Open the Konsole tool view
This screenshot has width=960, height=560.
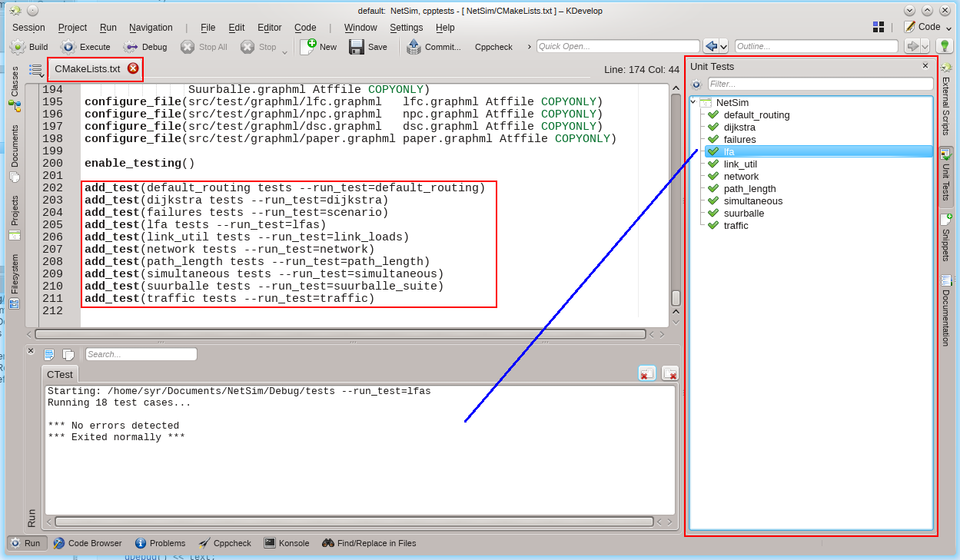click(286, 543)
